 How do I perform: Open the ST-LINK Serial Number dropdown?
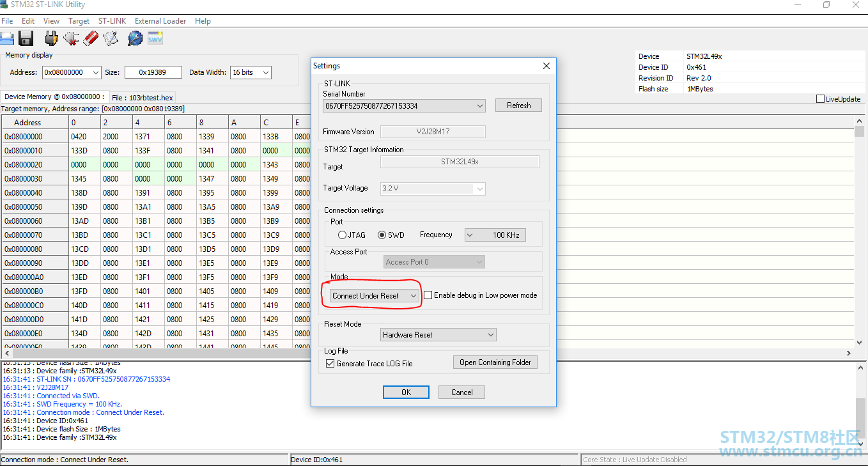pyautogui.click(x=404, y=105)
